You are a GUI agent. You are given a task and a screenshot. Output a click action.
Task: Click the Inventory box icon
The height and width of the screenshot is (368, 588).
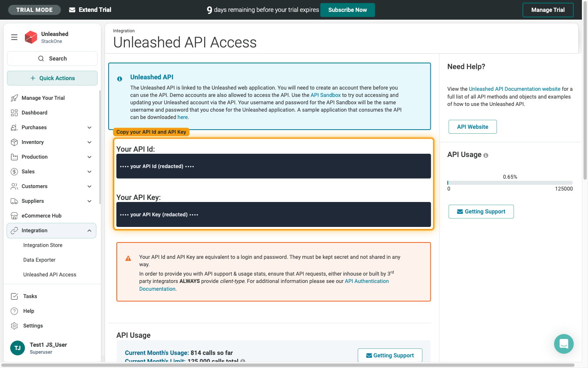(14, 142)
